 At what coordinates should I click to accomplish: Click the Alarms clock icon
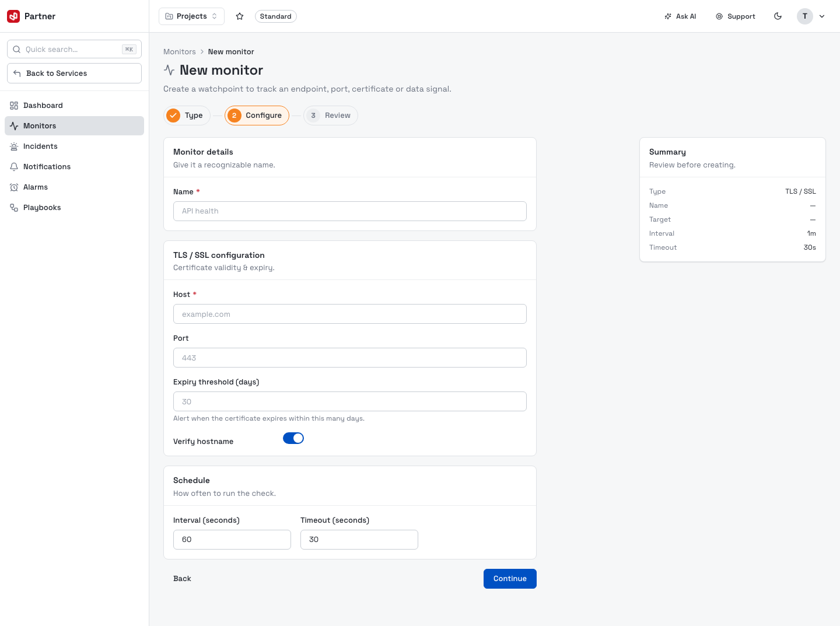14,187
